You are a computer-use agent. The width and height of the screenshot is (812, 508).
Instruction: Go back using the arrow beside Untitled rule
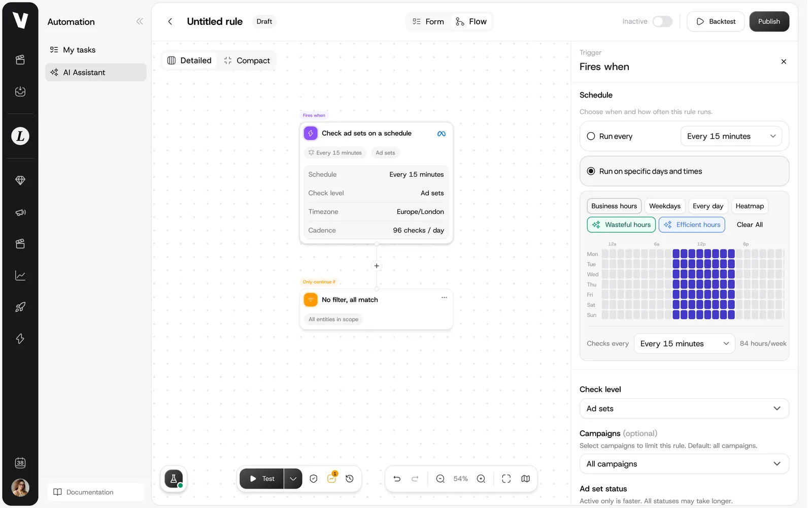pyautogui.click(x=170, y=21)
